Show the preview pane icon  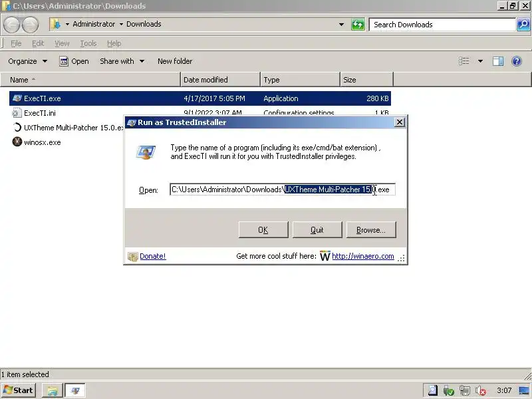[x=497, y=61]
